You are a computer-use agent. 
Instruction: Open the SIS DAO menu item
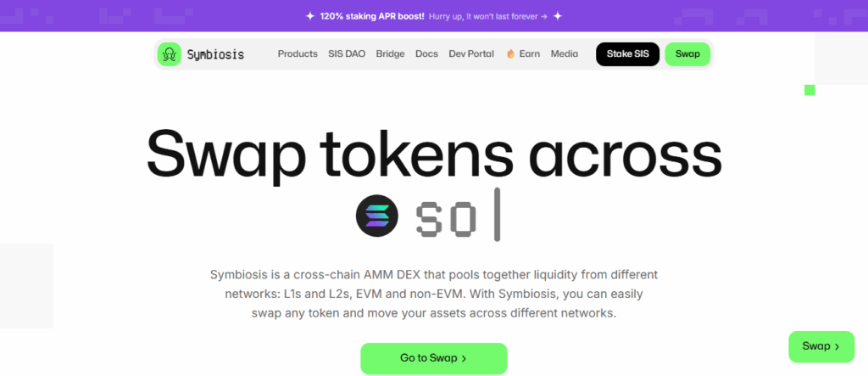click(x=347, y=54)
